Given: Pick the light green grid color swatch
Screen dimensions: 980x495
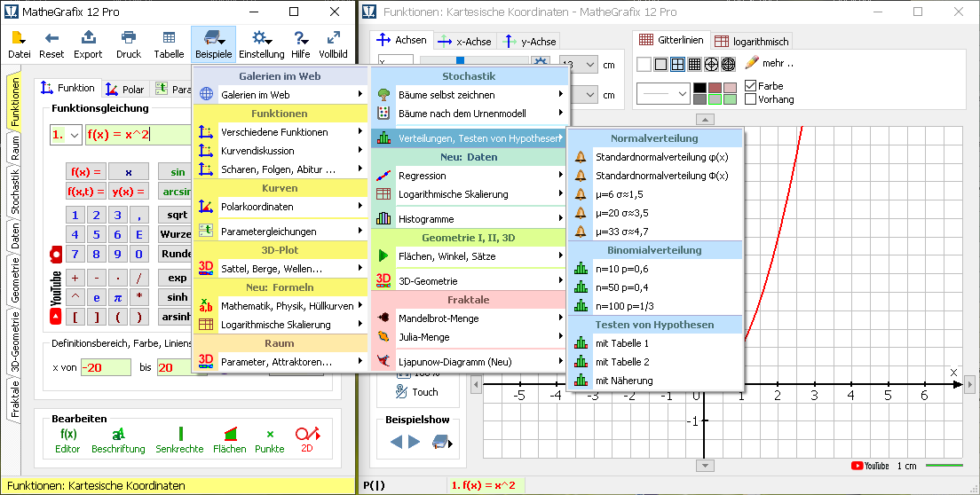Looking at the screenshot, I should coord(730,98).
